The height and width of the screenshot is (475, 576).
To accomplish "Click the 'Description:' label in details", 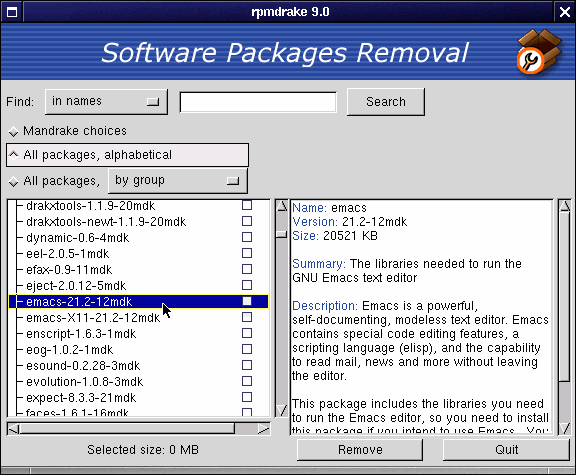I will [x=325, y=306].
